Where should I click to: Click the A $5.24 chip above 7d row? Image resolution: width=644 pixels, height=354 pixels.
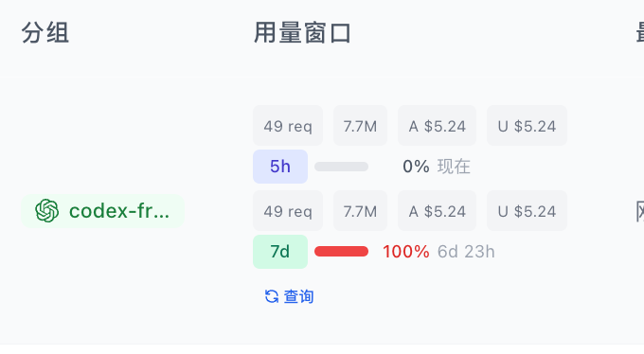[437, 211]
